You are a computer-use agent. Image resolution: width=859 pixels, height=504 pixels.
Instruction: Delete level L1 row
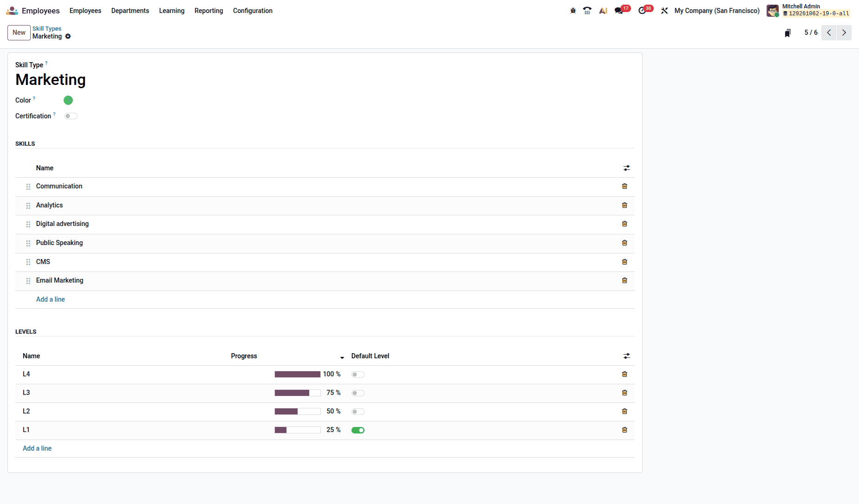(625, 430)
